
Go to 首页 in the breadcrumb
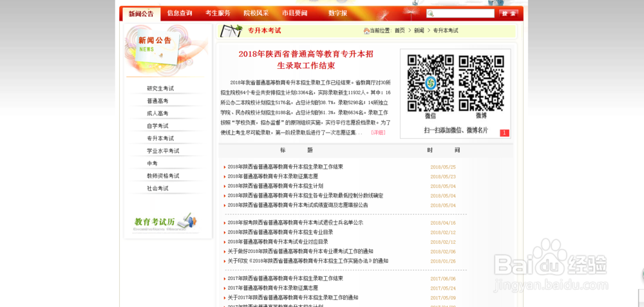click(400, 31)
